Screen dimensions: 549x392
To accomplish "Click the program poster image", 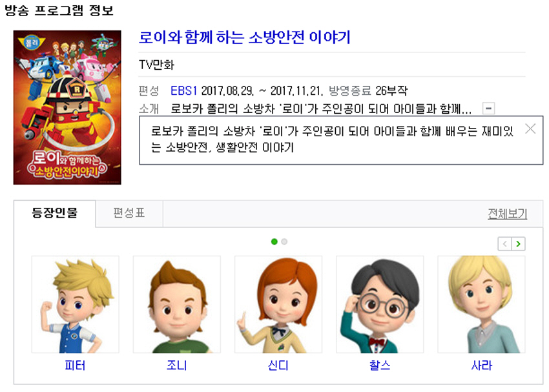I will pyautogui.click(x=67, y=107).
